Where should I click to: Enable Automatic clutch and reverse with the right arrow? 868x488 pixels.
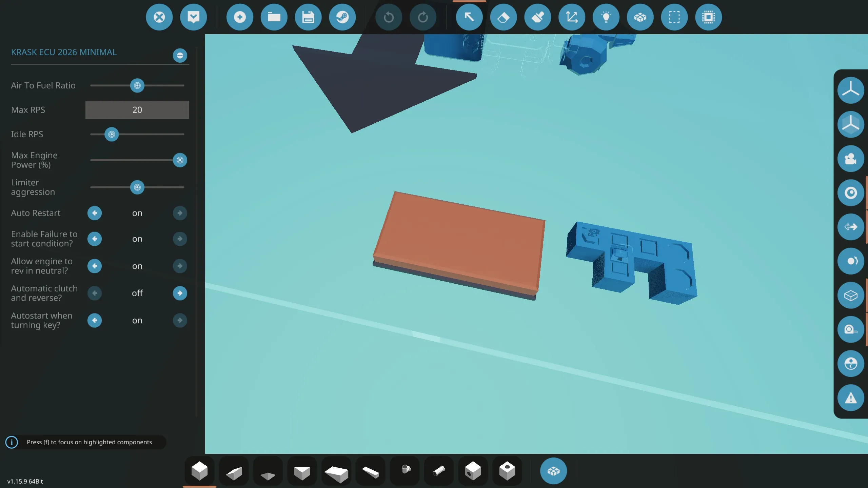coord(180,293)
